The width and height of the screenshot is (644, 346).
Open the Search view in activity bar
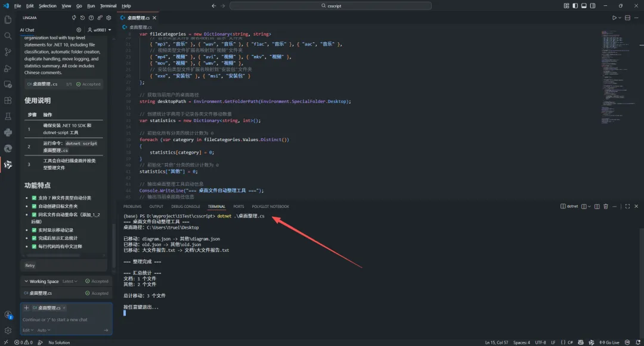click(x=8, y=36)
